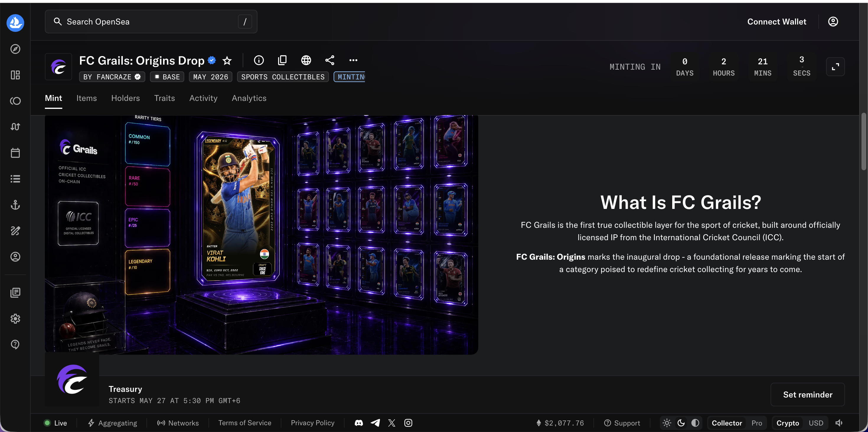868x432 pixels.
Task: Switch to the Holders tab
Action: tap(125, 98)
